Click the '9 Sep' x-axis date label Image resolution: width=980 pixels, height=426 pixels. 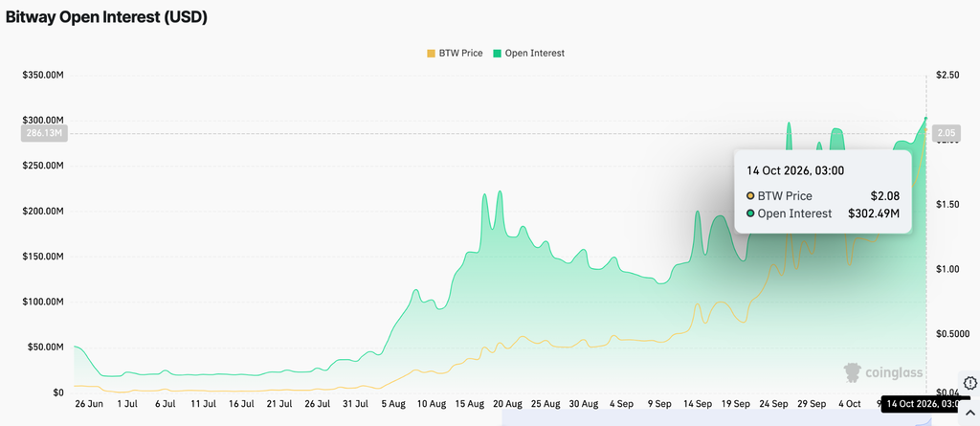click(660, 404)
